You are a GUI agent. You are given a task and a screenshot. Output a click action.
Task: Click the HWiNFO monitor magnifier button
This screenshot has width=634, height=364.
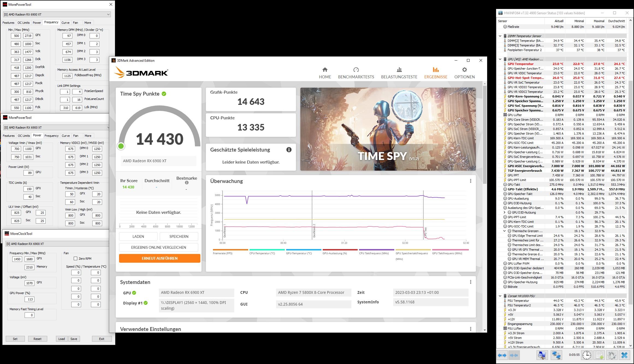point(542,355)
